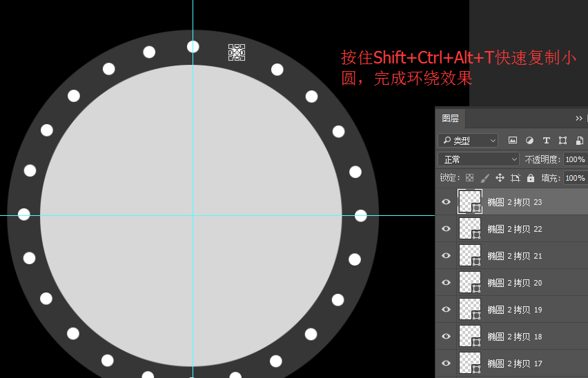Filter layers by pixel layer icon

(x=512, y=141)
